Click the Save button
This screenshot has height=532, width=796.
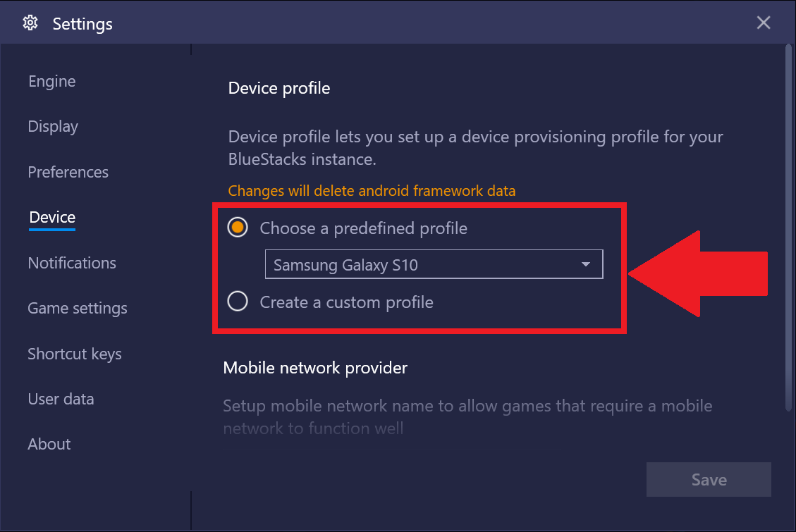click(x=709, y=479)
